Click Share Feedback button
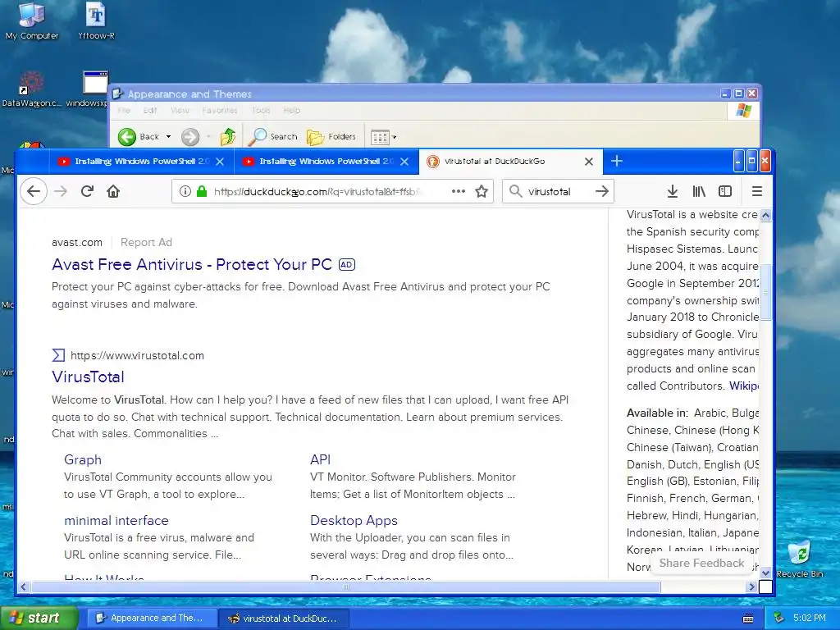 tap(701, 563)
